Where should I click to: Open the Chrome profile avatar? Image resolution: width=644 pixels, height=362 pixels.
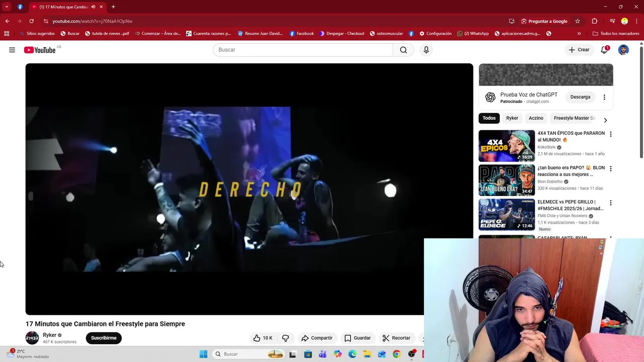click(x=624, y=21)
